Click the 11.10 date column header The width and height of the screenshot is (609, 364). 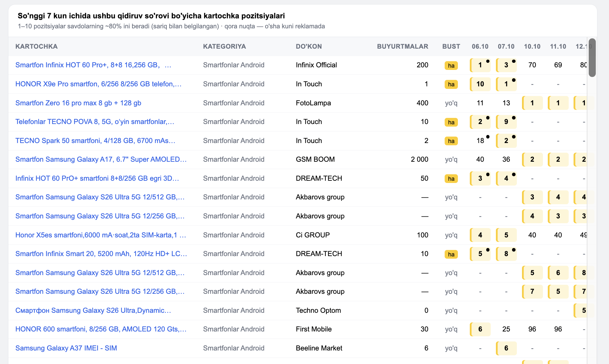(x=558, y=46)
